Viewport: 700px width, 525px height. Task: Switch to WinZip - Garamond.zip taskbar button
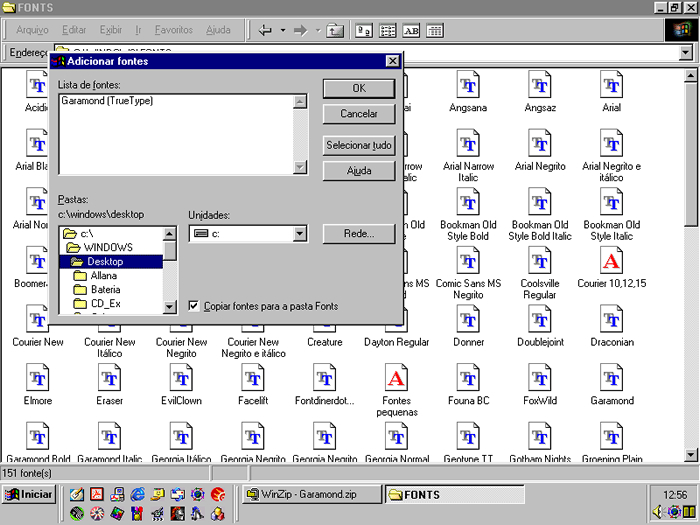[312, 495]
